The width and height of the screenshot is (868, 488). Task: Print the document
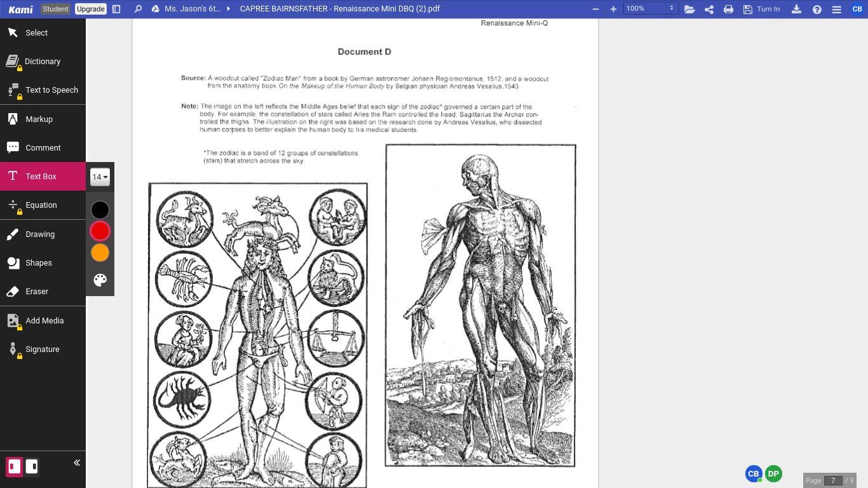pos(728,9)
